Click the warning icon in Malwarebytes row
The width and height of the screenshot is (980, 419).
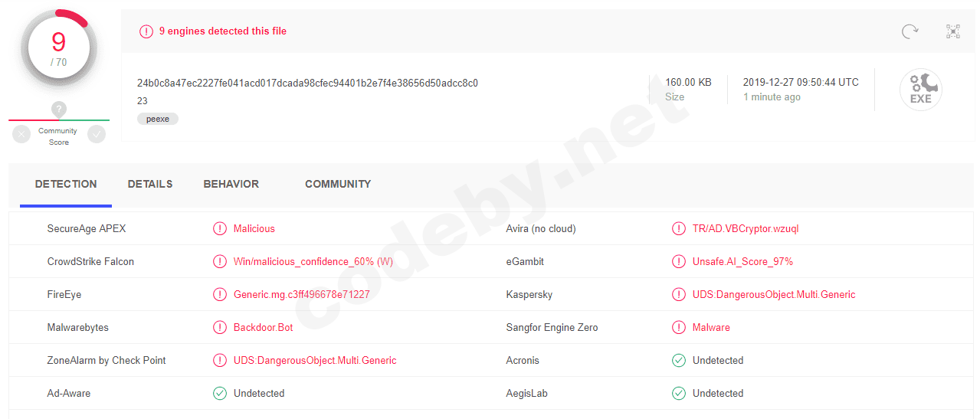(x=220, y=327)
